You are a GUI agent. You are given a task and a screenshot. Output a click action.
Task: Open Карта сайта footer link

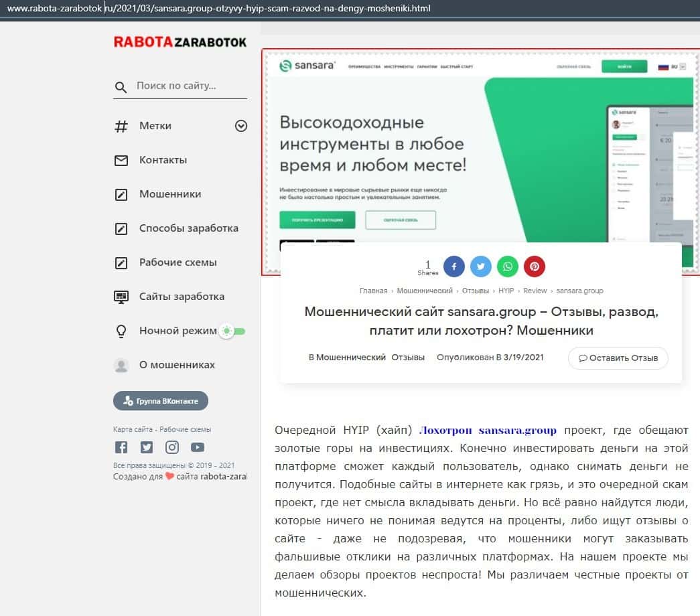click(133, 429)
